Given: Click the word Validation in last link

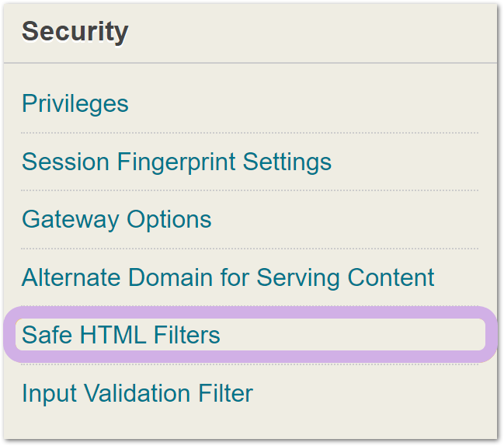Looking at the screenshot, I should click(137, 393).
